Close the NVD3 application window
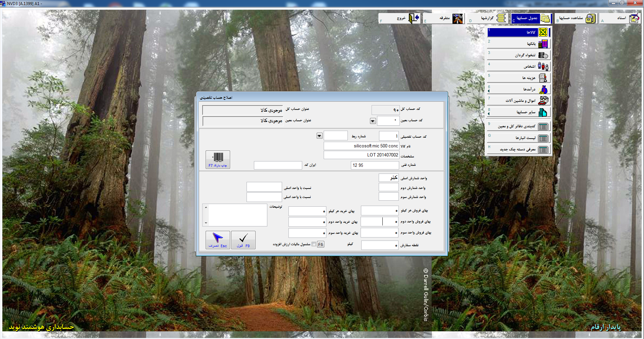Screen dimensions: 644x339 click(x=634, y=3)
